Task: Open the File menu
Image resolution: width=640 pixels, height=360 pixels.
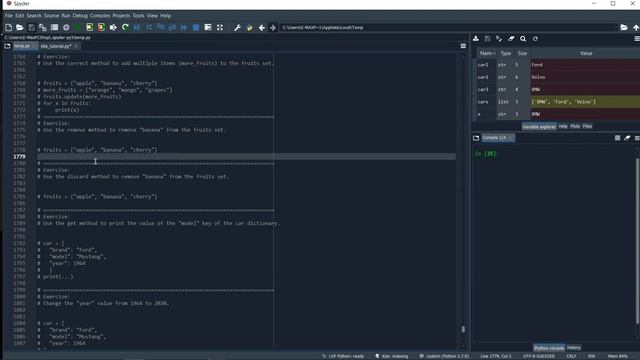Action: click(9, 16)
